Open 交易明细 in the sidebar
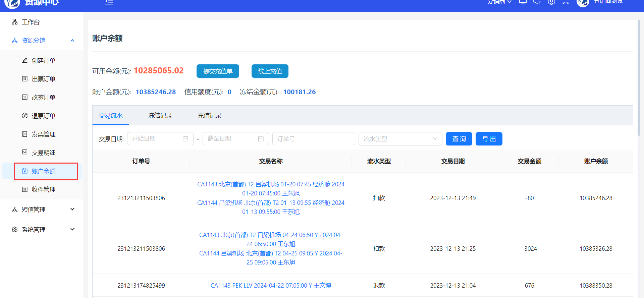This screenshot has width=644, height=298. click(44, 153)
